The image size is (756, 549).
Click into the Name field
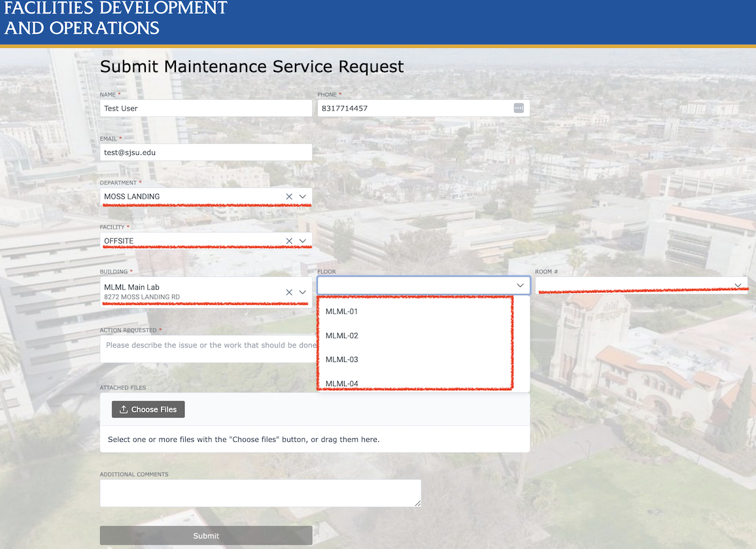(206, 108)
